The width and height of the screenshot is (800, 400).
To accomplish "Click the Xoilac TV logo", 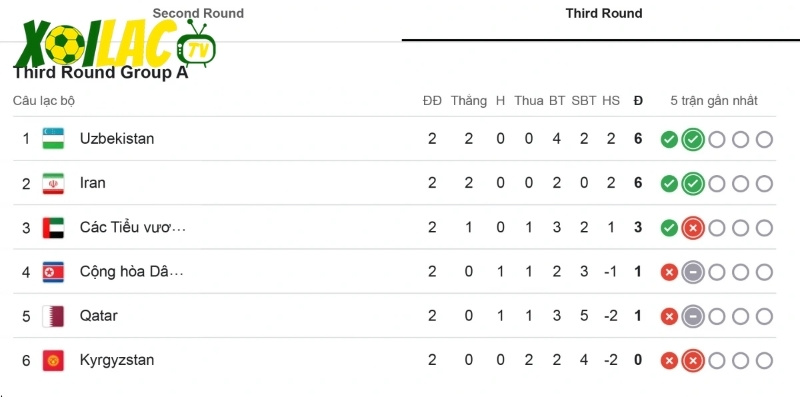I will (x=115, y=45).
